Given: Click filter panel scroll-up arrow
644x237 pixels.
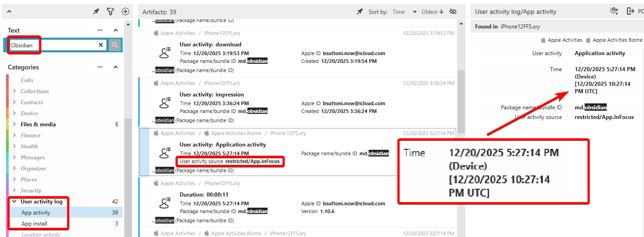Looking at the screenshot, I should 129,23.
